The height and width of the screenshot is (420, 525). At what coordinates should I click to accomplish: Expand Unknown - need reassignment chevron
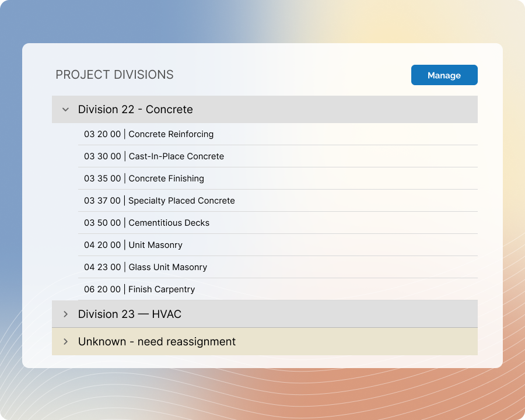(65, 342)
